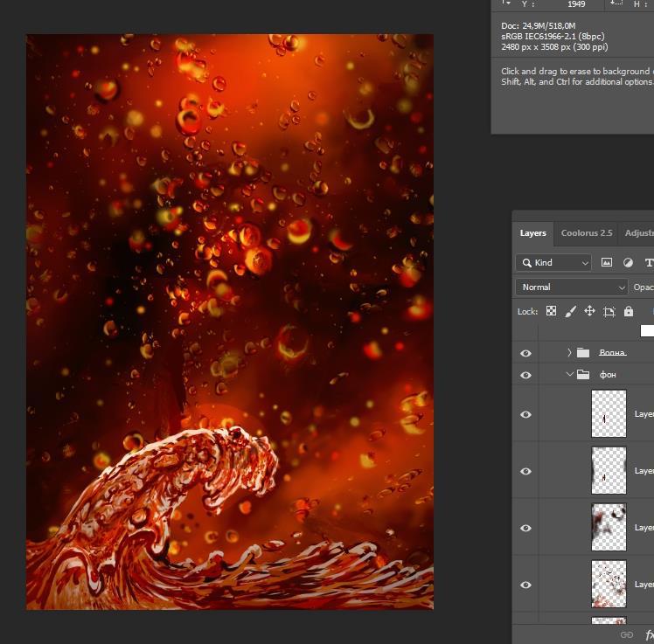Lock image pixels with brush icon

click(571, 311)
